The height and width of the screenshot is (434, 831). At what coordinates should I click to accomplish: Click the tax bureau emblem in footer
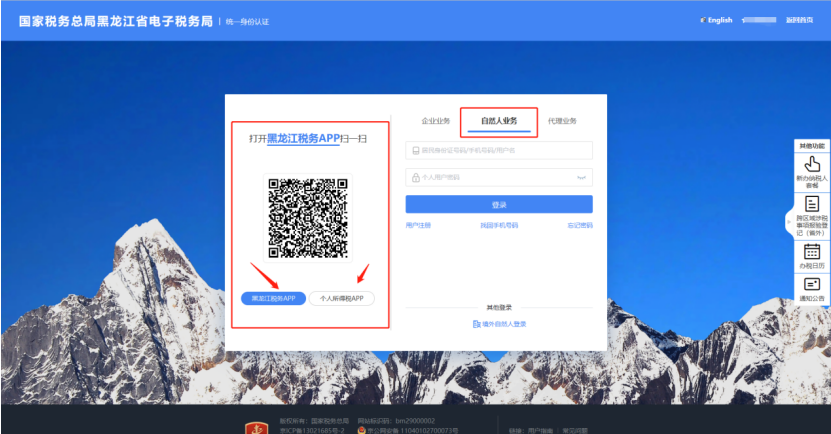257,428
